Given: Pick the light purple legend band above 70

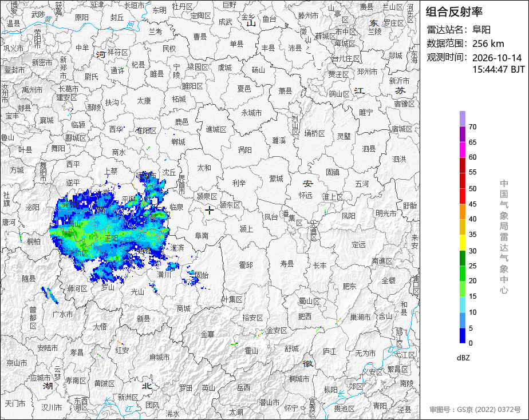Looking at the screenshot, I should click(462, 118).
